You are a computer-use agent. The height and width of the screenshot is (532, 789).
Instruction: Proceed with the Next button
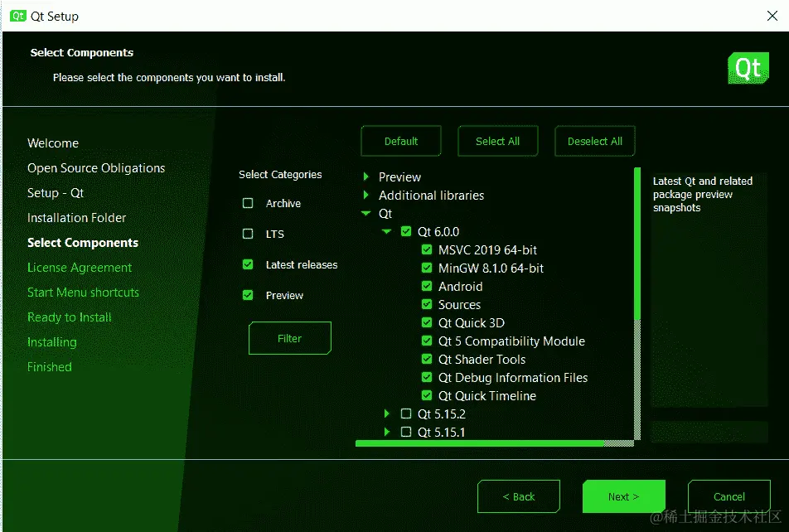624,496
